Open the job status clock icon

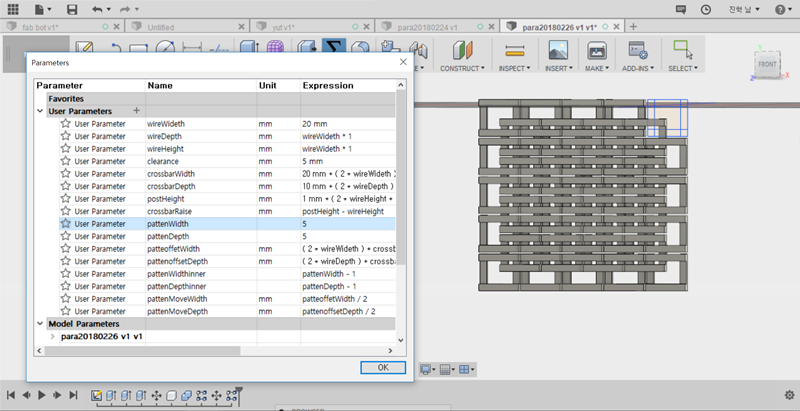pos(706,8)
